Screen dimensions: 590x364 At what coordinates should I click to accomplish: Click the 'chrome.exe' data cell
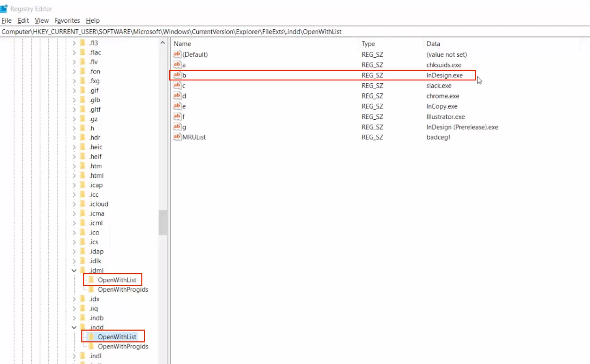pyautogui.click(x=443, y=96)
